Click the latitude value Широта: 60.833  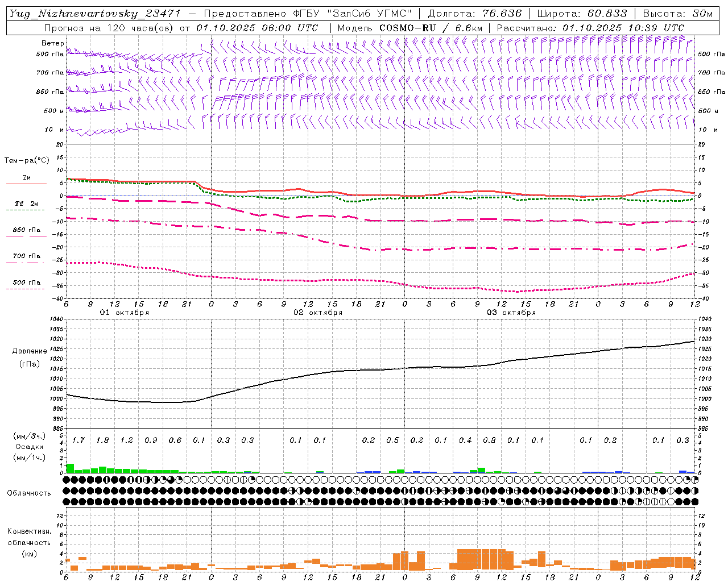(582, 14)
